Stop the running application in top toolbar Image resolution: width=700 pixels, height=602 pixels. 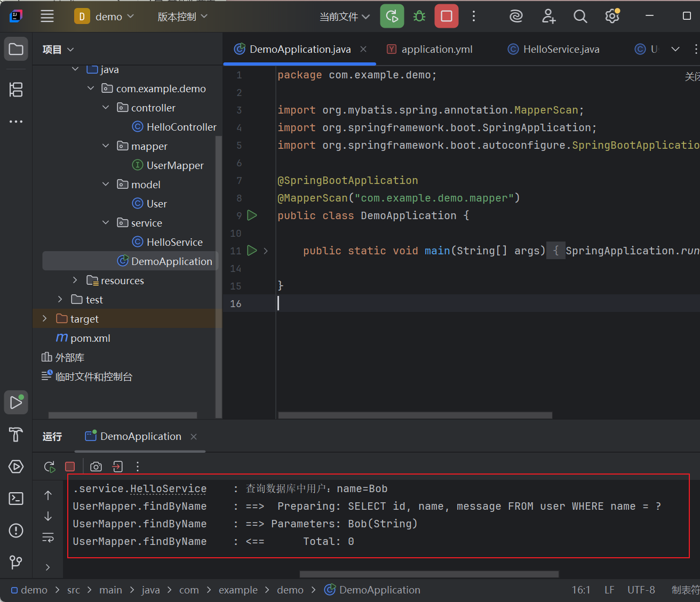447,16
